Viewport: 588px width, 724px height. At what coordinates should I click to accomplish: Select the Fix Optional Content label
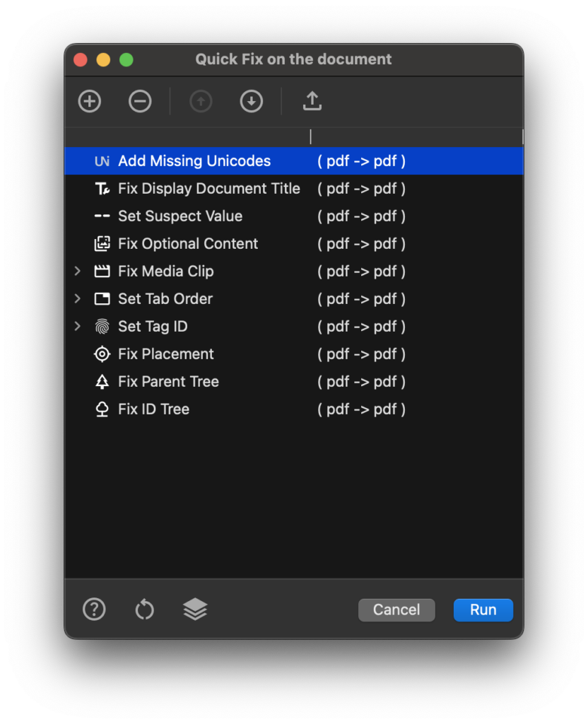pyautogui.click(x=188, y=244)
